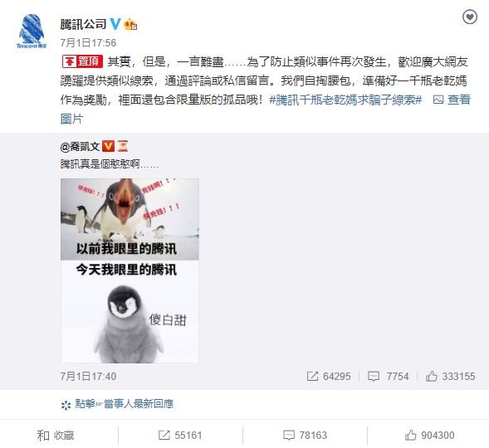Click the blue verified V badge
Image resolution: width=489 pixels, height=448 pixels.
coord(115,24)
